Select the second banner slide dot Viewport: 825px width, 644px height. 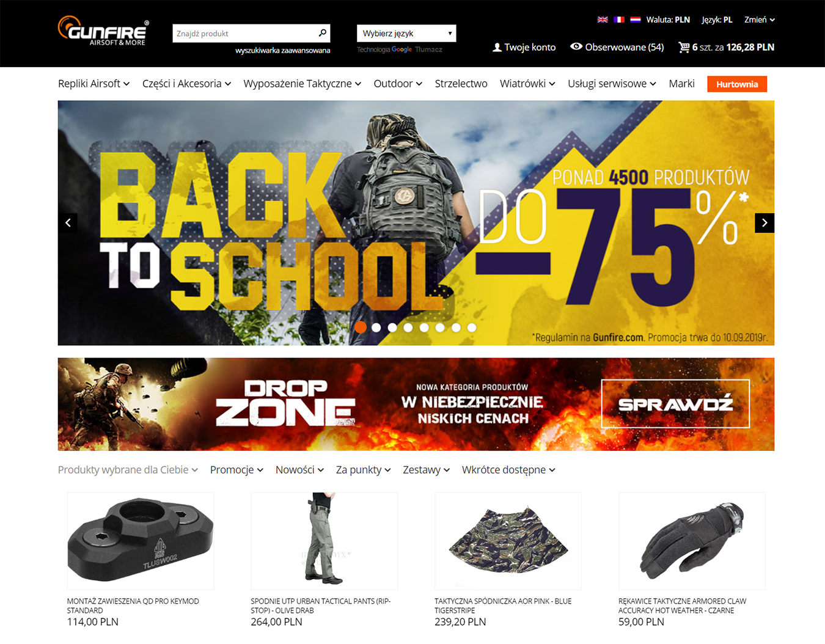point(376,327)
